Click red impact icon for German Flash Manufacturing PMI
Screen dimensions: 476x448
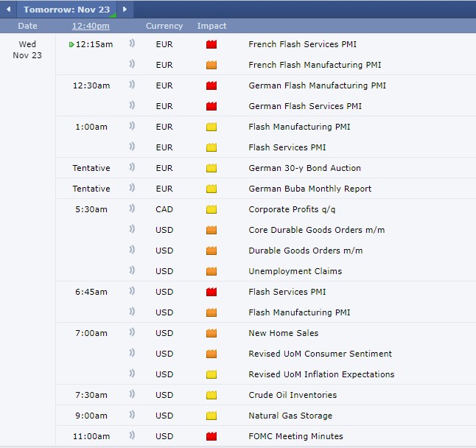point(211,85)
